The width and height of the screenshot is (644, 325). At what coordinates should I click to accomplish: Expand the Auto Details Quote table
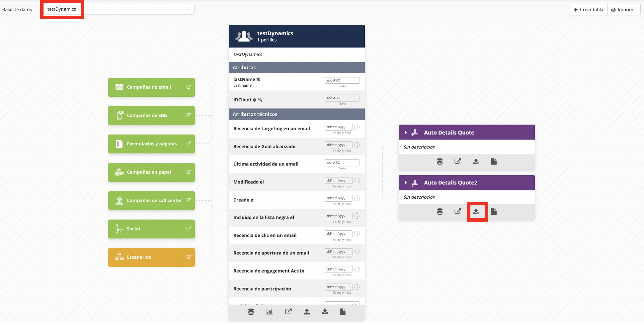point(406,133)
